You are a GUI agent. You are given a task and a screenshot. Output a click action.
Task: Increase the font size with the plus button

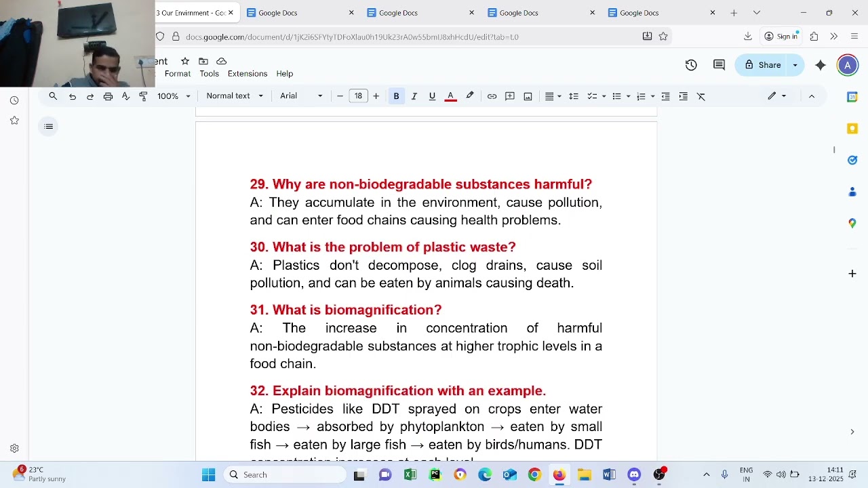point(376,96)
